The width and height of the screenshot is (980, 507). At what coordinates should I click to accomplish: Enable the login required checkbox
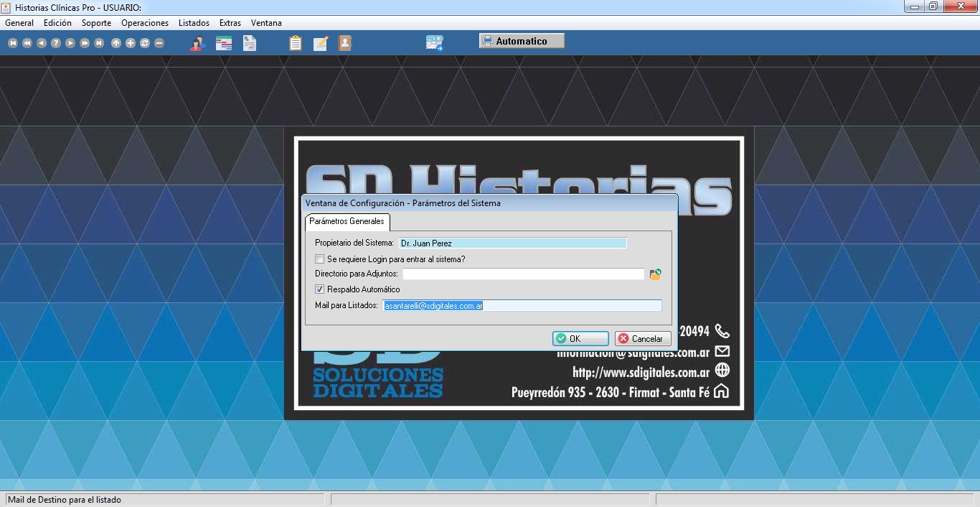320,259
